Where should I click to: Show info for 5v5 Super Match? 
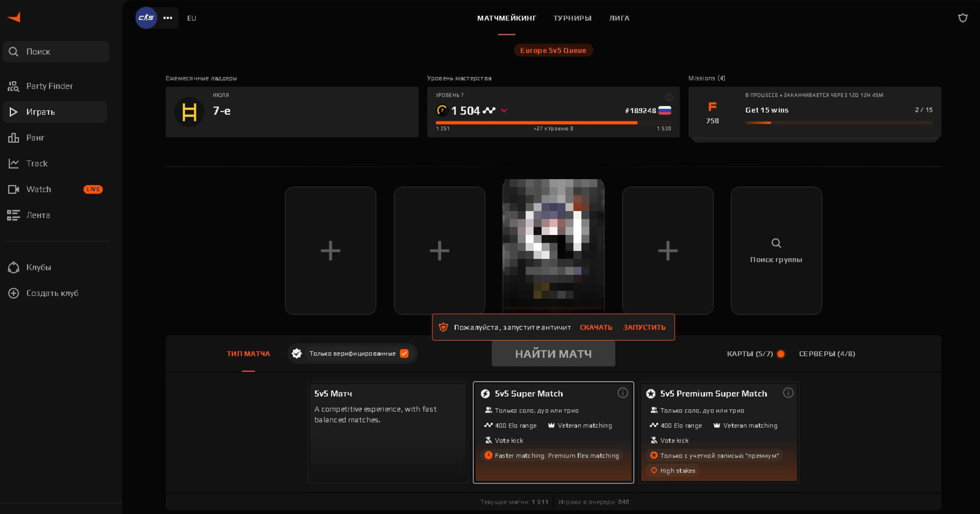pyautogui.click(x=622, y=393)
